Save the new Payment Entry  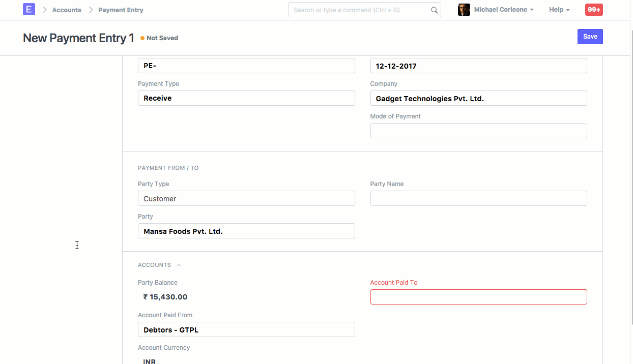(x=590, y=36)
